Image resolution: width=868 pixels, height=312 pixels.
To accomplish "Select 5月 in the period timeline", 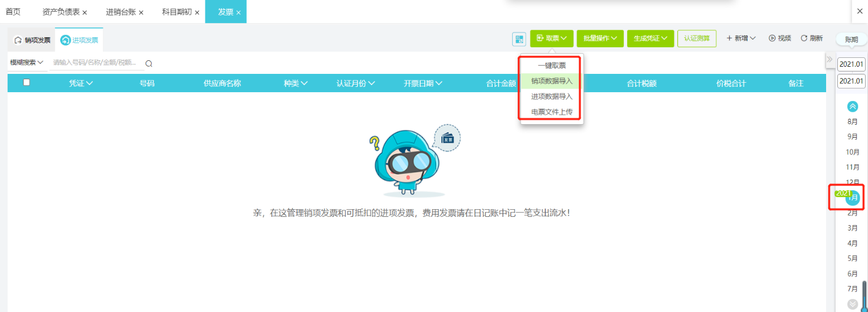I will (x=853, y=259).
